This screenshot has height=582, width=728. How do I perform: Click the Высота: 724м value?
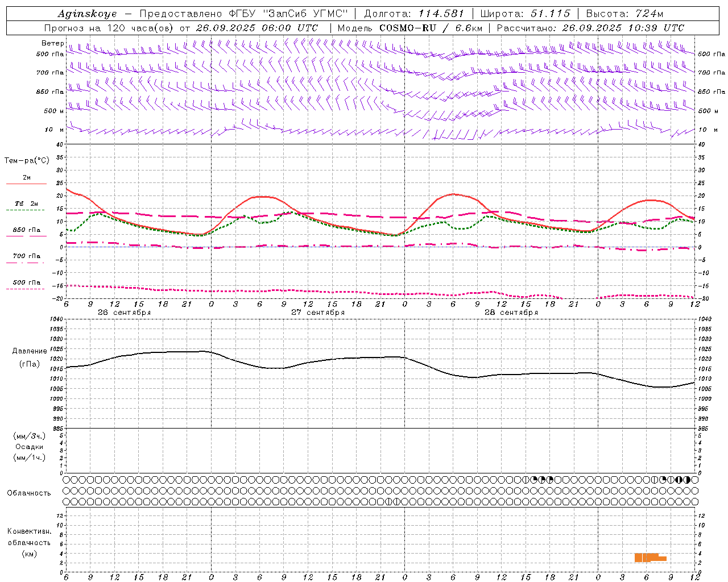[624, 14]
